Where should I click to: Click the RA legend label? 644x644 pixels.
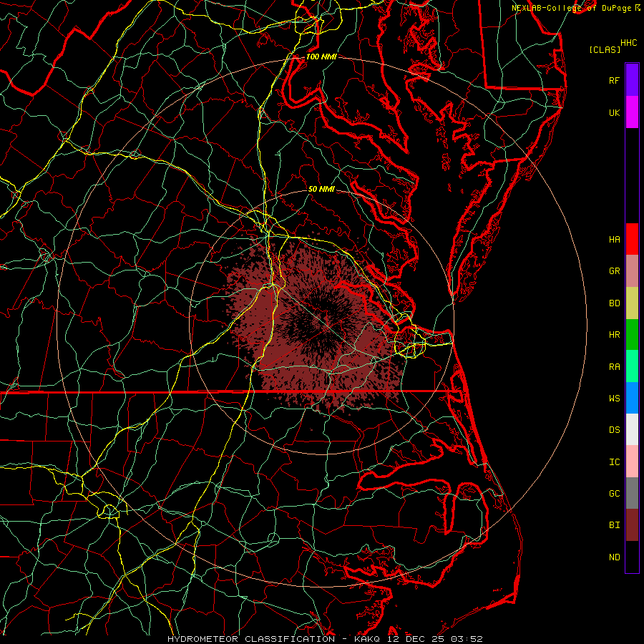pos(614,367)
